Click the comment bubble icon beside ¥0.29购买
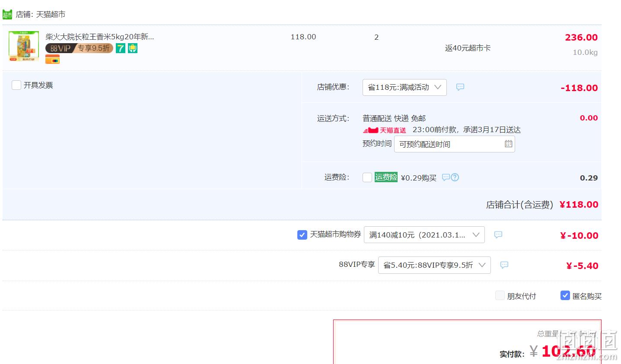621x364 pixels. click(446, 177)
